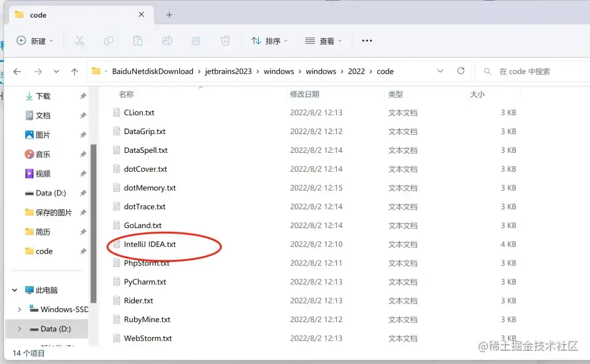The height and width of the screenshot is (364, 590).
Task: Open the 新建 new item dropdown
Action: (34, 41)
